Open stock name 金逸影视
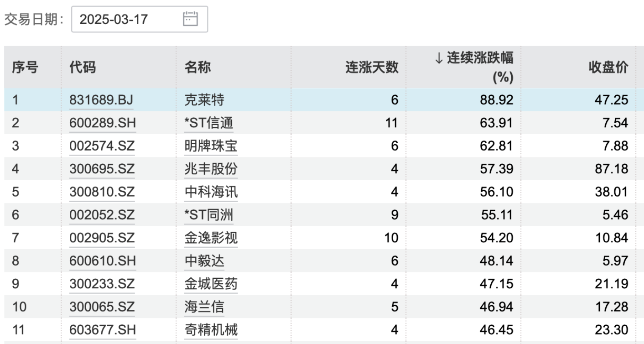The width and height of the screenshot is (644, 344). tap(211, 238)
